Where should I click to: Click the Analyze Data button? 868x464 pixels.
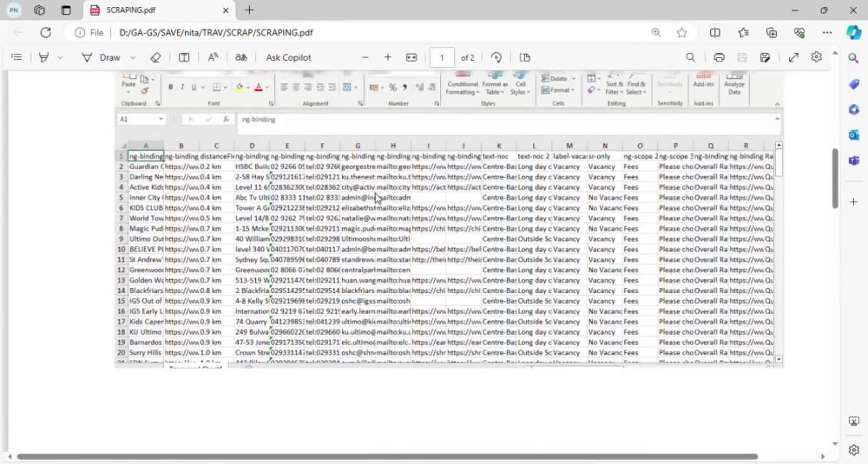point(734,83)
